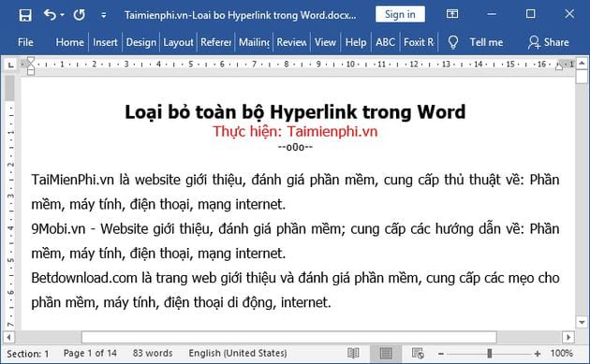Click the zoom slider handle

point(489,354)
